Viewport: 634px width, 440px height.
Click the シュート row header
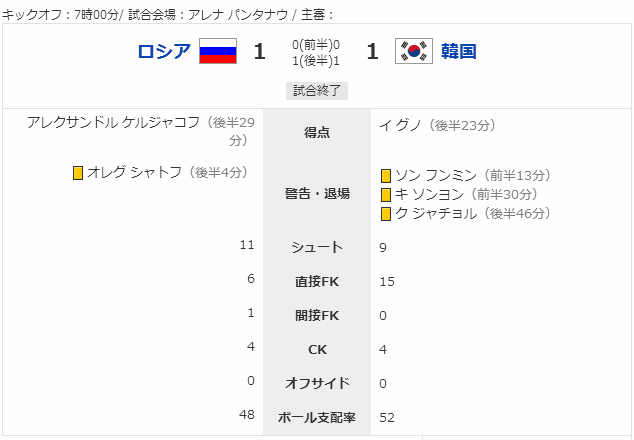coord(317,247)
